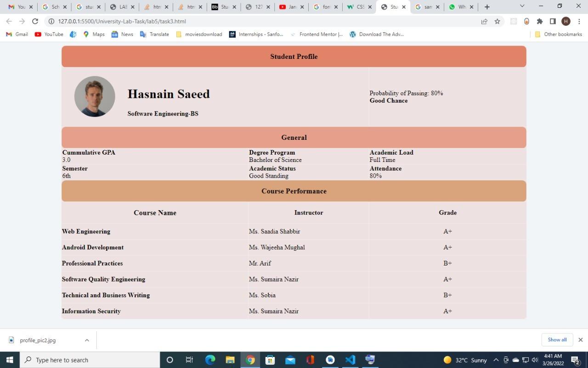Screen dimensions: 588x368
Task: Open the tab search dropdown arrow
Action: pyautogui.click(x=521, y=6)
